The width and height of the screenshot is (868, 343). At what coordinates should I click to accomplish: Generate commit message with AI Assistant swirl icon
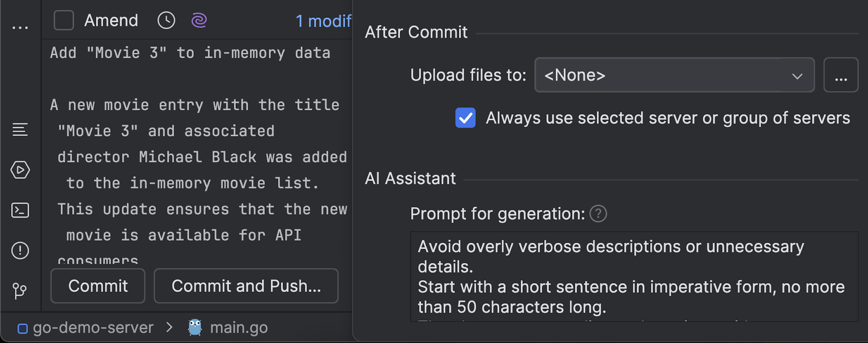point(199,20)
